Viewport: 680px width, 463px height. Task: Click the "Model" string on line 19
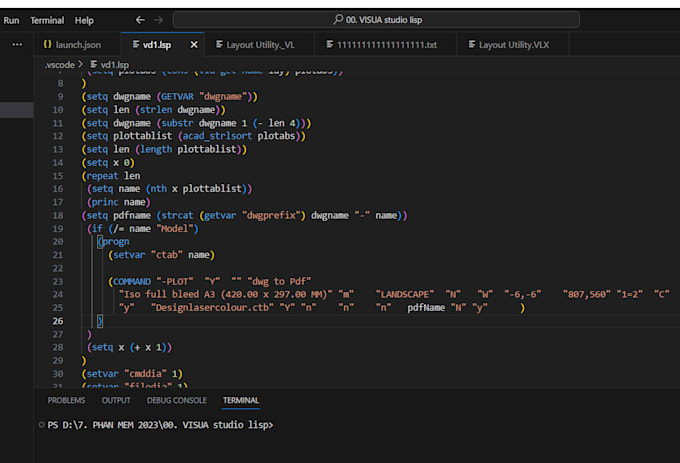pyautogui.click(x=177, y=228)
